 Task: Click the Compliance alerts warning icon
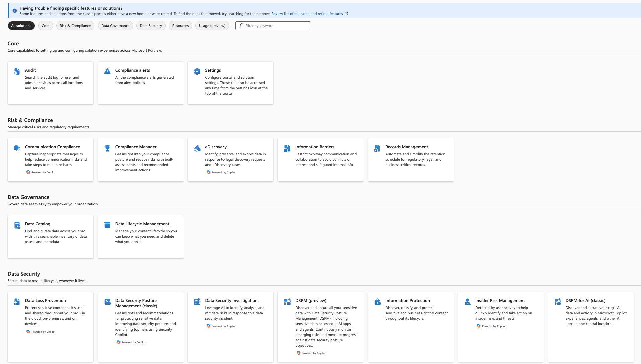[107, 71]
